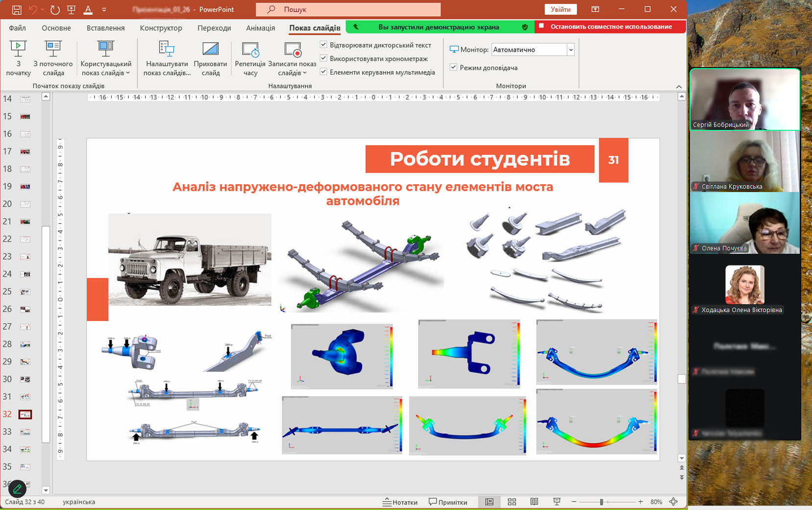Switch to Reading view in status bar
Viewport: 812px width, 510px height.
[x=534, y=502]
